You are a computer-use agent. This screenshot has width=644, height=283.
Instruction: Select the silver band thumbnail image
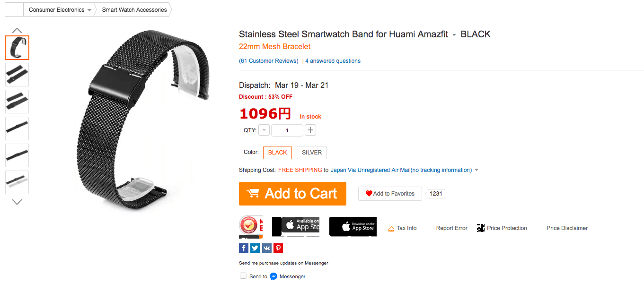(x=17, y=182)
